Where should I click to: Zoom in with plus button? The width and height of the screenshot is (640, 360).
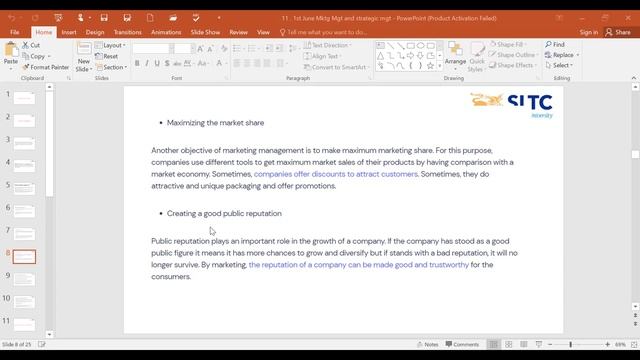click(607, 344)
